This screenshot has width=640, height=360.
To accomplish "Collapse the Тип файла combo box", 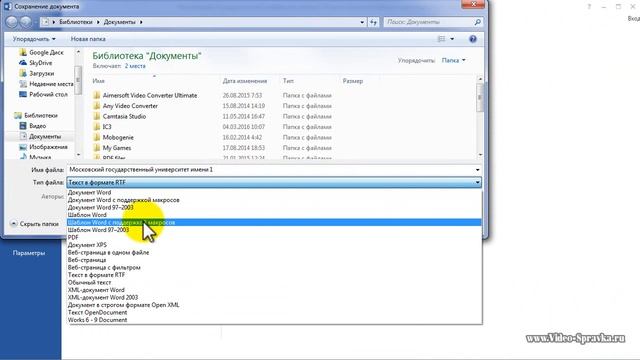I will point(274,182).
